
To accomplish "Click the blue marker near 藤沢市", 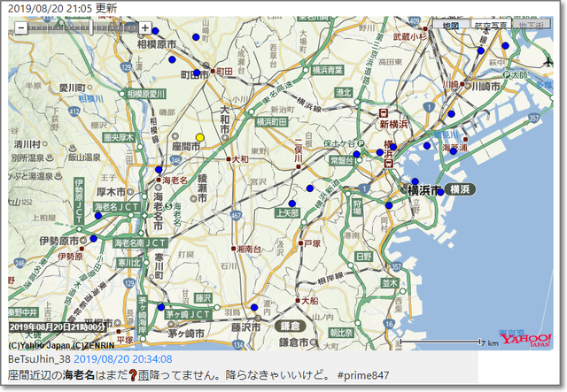I will point(254,307).
